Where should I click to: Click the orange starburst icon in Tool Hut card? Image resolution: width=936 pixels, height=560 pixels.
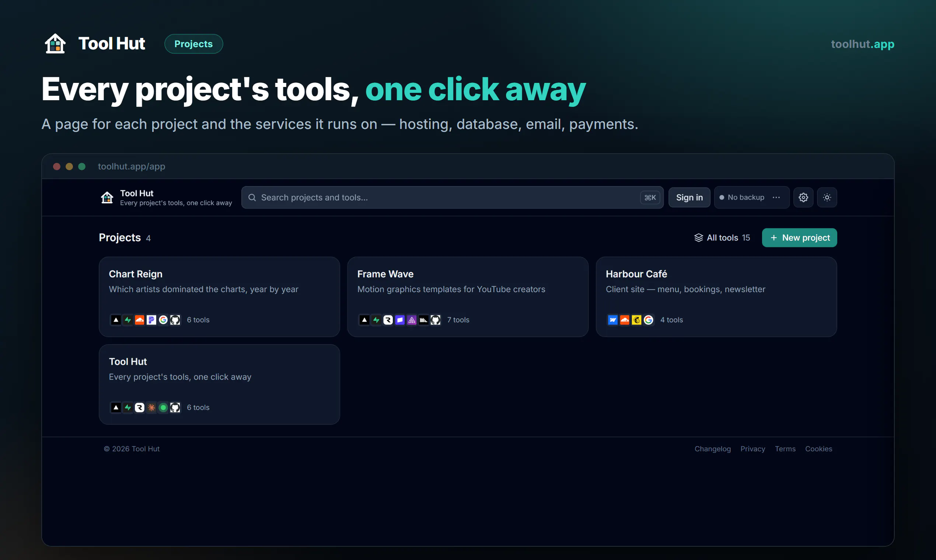coord(151,407)
